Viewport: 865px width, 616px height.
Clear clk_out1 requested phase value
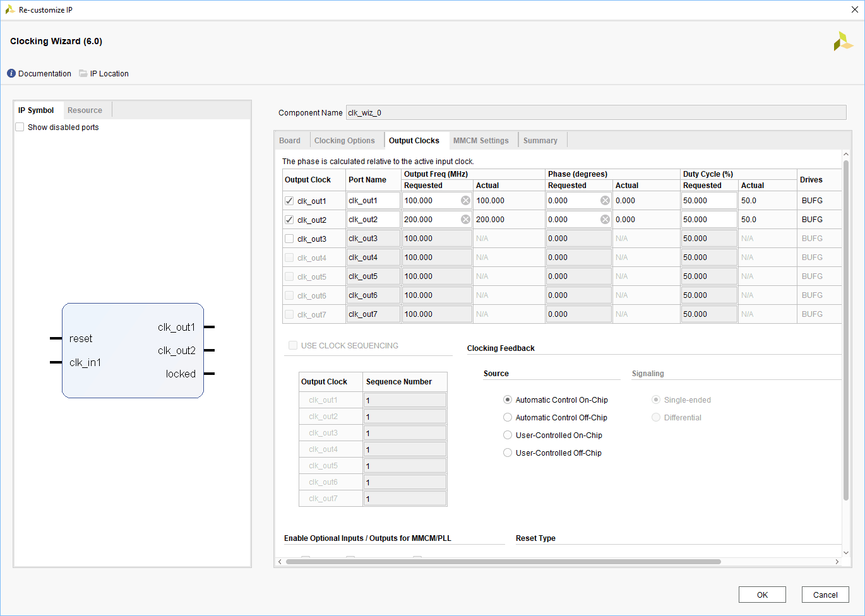pyautogui.click(x=605, y=201)
